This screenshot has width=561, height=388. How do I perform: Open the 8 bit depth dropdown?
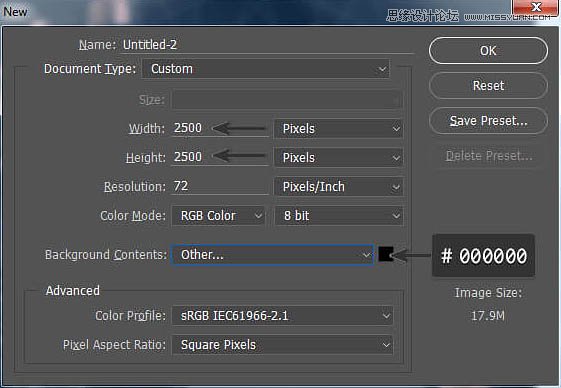pos(338,215)
